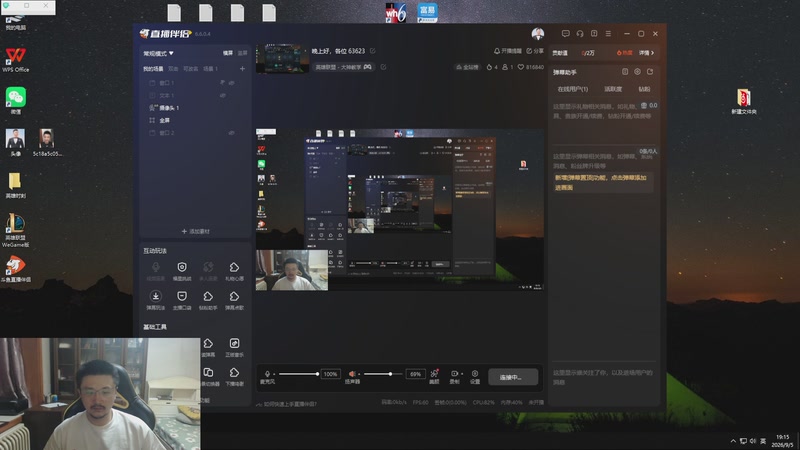The image size is (800, 450).
Task: Add a new scene with plus icon
Action: click(x=242, y=68)
